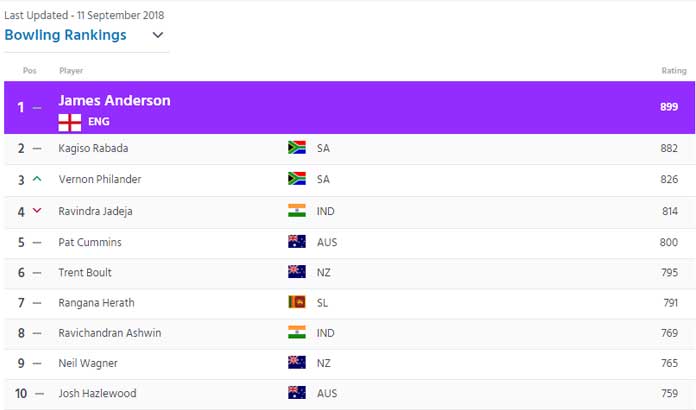This screenshot has width=696, height=410.
Task: Select the James Anderson top-ranked row
Action: [349, 107]
